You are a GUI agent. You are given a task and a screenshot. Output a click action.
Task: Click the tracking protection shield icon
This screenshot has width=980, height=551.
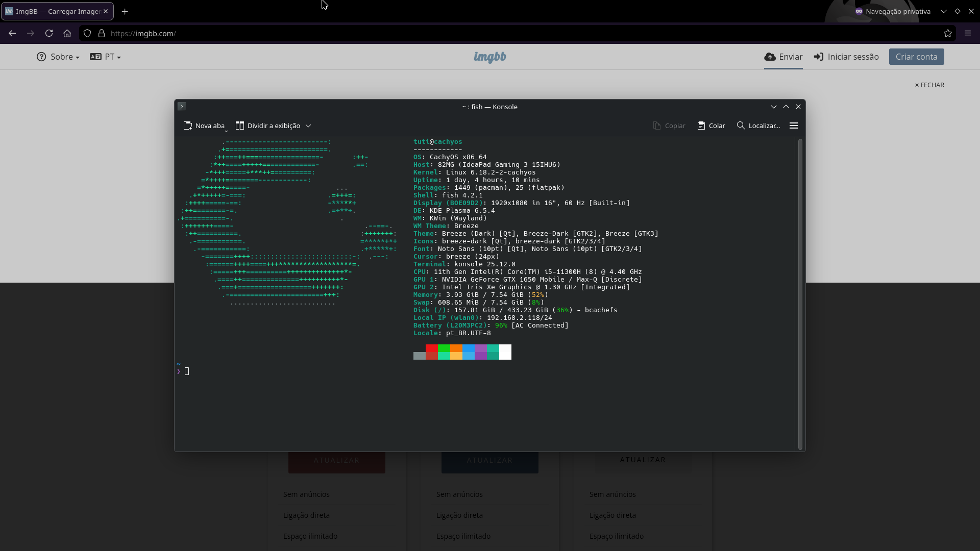tap(87, 33)
